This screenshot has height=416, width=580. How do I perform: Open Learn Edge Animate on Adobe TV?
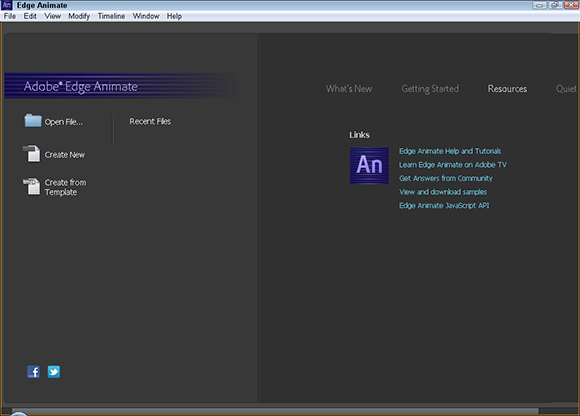pyautogui.click(x=453, y=165)
